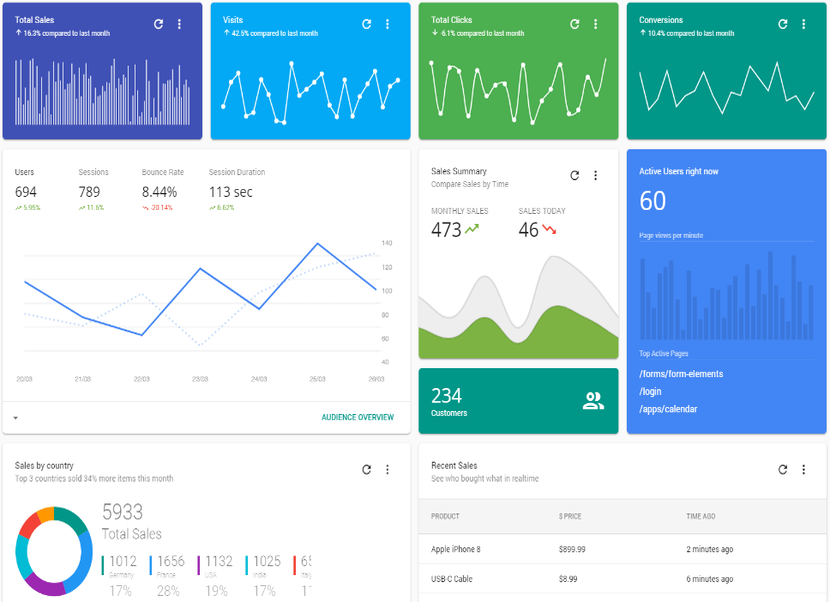This screenshot has height=602, width=830.
Task: Click the Germany sales value 1012
Action: pos(123,561)
